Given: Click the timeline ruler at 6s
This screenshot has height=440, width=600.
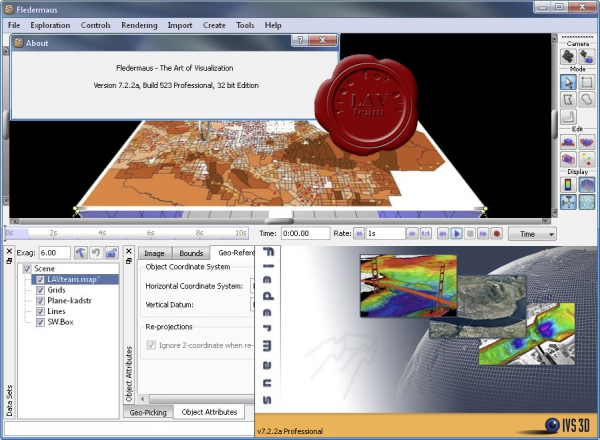Looking at the screenshot, I should [x=150, y=233].
